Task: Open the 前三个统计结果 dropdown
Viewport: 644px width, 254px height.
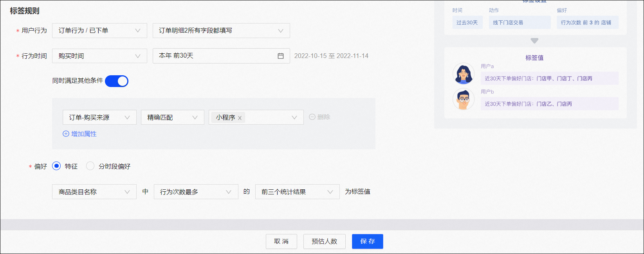Action: pos(298,192)
